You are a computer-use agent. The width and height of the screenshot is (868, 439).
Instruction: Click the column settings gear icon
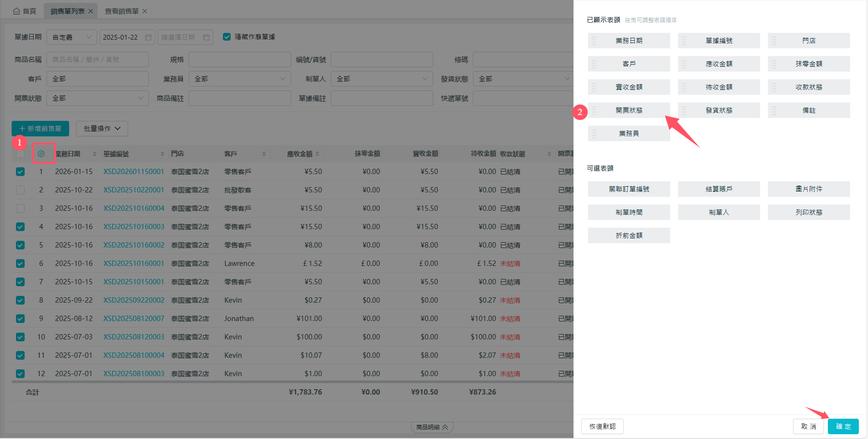[x=41, y=154]
